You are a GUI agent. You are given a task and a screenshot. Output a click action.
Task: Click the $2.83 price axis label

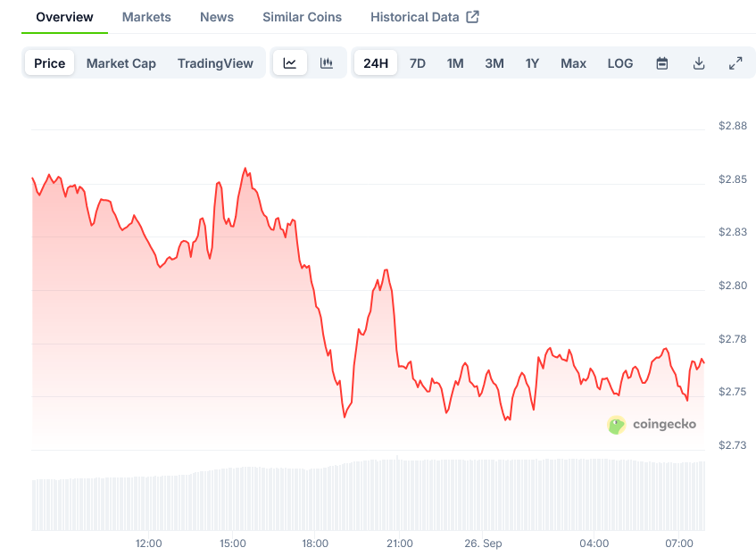point(733,232)
